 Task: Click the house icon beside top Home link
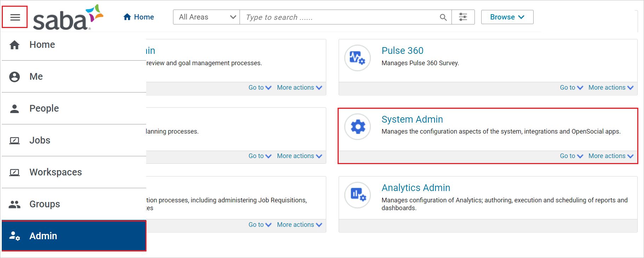(127, 17)
